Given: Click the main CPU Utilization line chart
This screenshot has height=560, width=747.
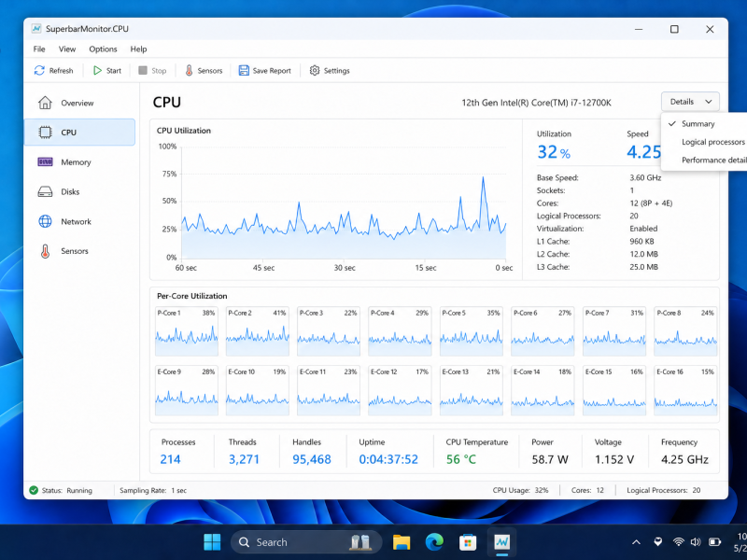Looking at the screenshot, I should coord(344,202).
